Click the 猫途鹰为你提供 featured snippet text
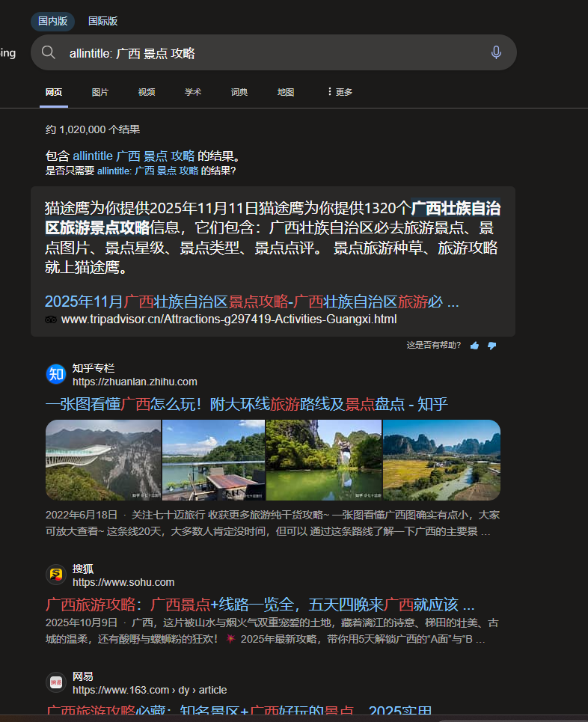Screen dimensions: 588x722 [x=272, y=238]
